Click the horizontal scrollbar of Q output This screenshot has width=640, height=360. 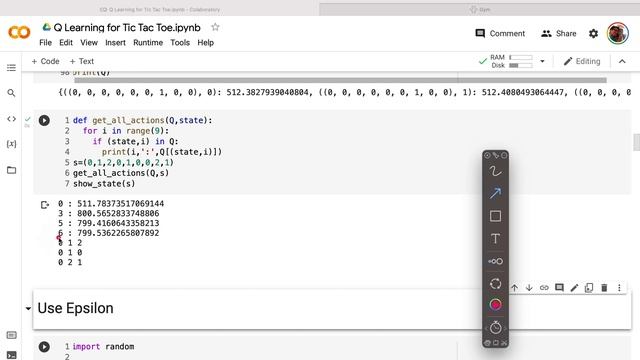click(340, 80)
